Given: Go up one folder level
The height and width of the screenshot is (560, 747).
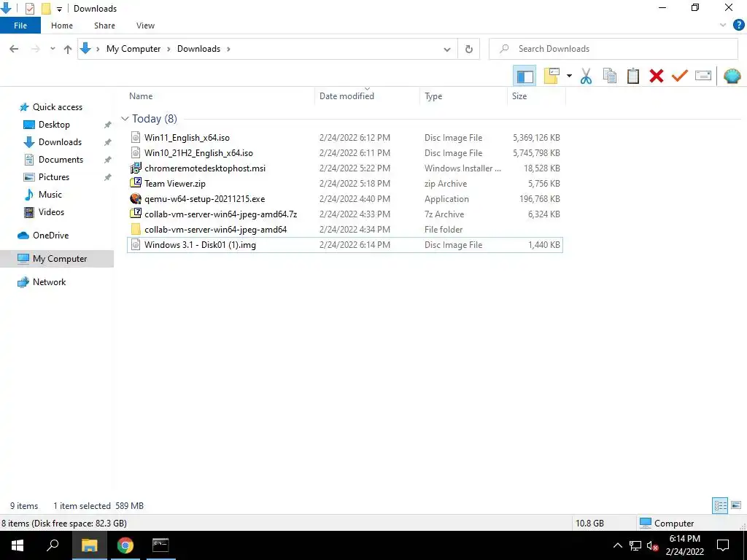Looking at the screenshot, I should pyautogui.click(x=68, y=49).
